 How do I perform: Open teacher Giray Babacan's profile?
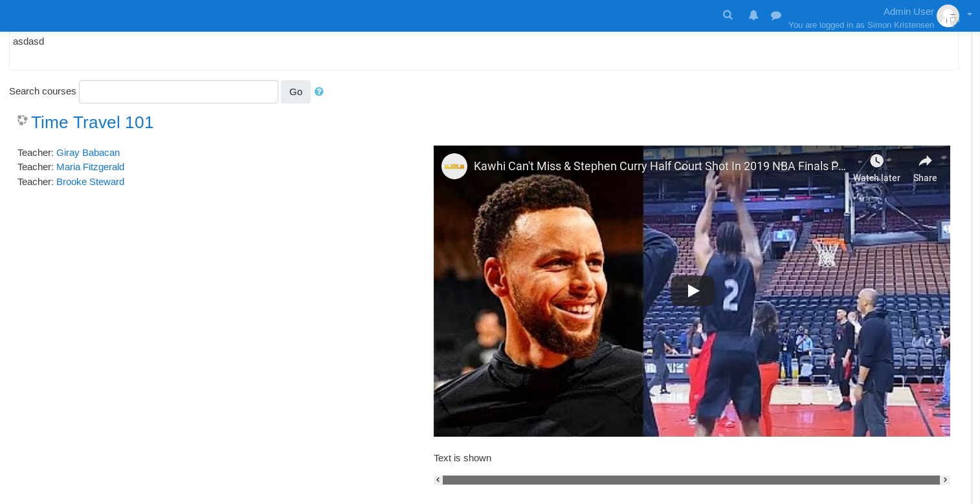coord(88,153)
